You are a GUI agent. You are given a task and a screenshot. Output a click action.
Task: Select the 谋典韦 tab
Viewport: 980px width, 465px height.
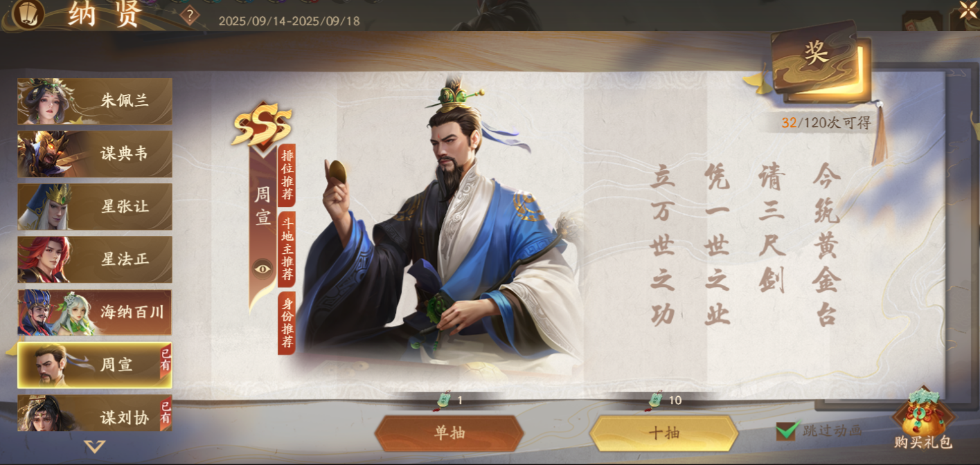pyautogui.click(x=94, y=154)
